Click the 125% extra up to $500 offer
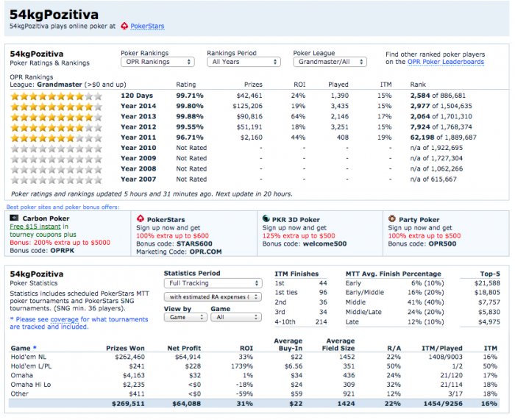This screenshot has height=420, width=515. tap(299, 235)
